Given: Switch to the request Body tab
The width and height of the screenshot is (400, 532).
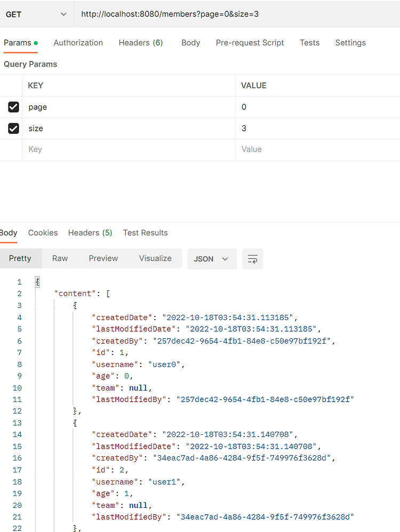Looking at the screenshot, I should 191,43.
